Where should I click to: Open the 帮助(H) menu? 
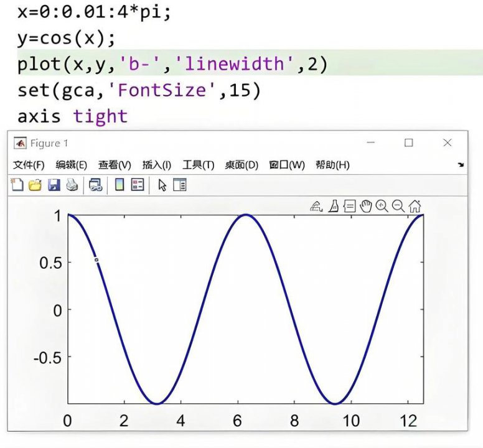tap(332, 165)
